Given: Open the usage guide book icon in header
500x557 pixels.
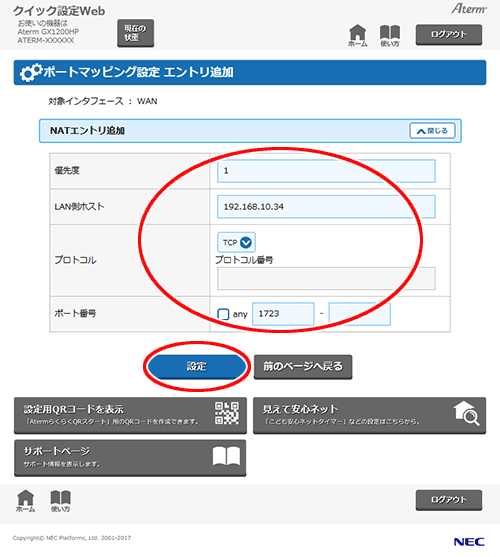Looking at the screenshot, I should click(x=390, y=36).
